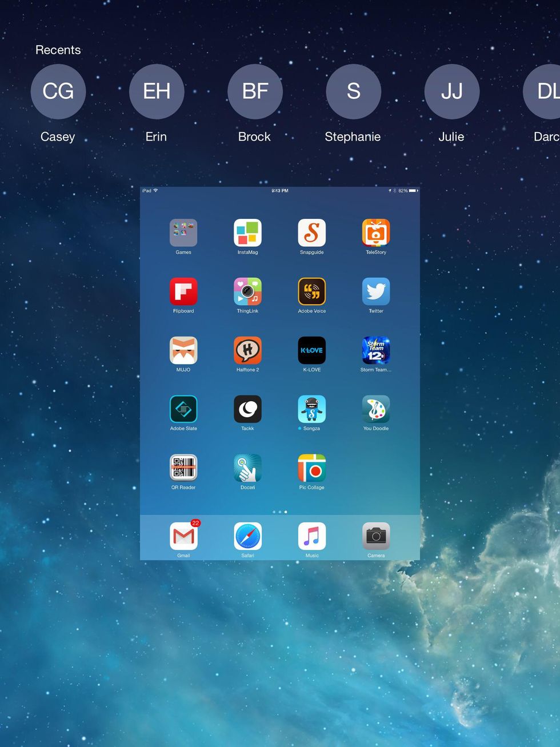Open the K-LOVE radio app

pyautogui.click(x=311, y=350)
